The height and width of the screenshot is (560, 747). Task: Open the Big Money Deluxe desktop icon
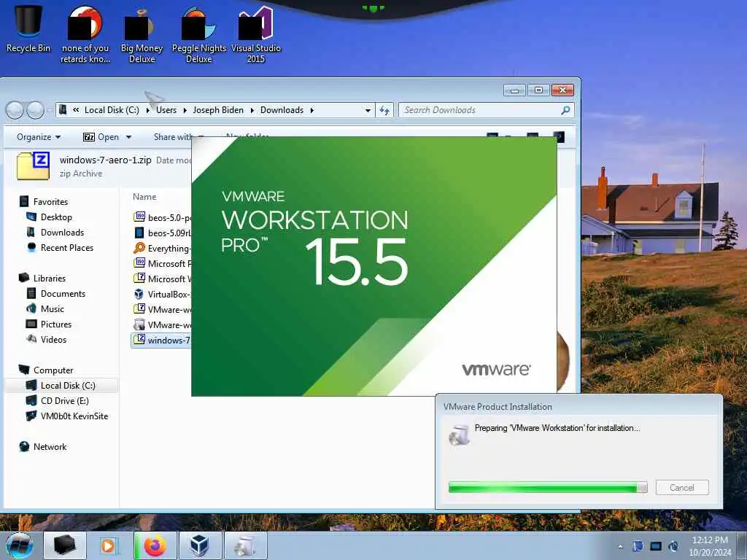pos(142,36)
